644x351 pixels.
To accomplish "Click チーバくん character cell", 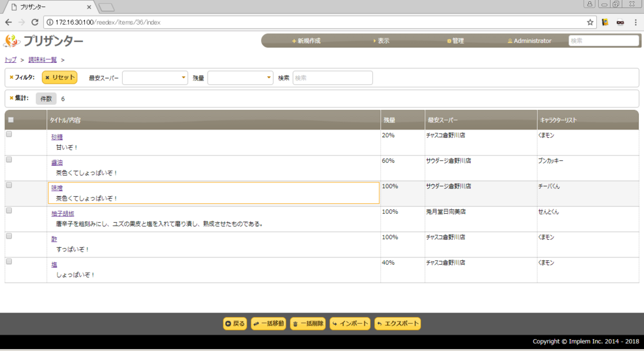I will click(x=548, y=186).
